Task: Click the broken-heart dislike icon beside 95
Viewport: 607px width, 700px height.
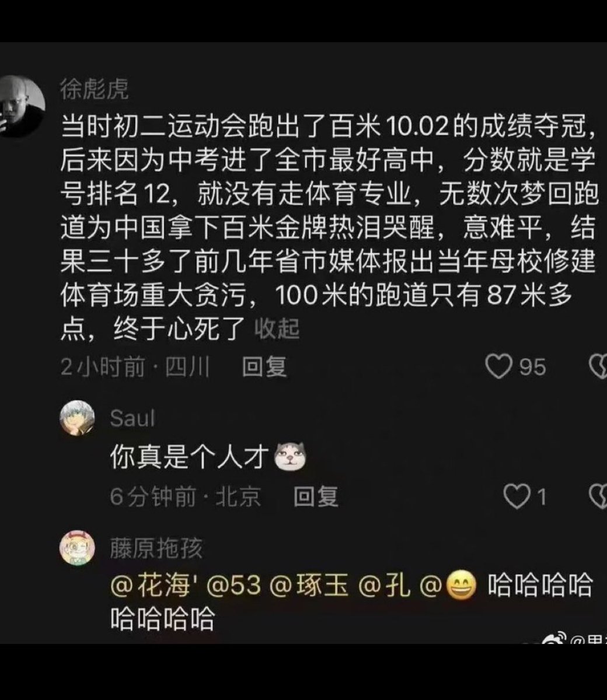Action: (x=597, y=366)
